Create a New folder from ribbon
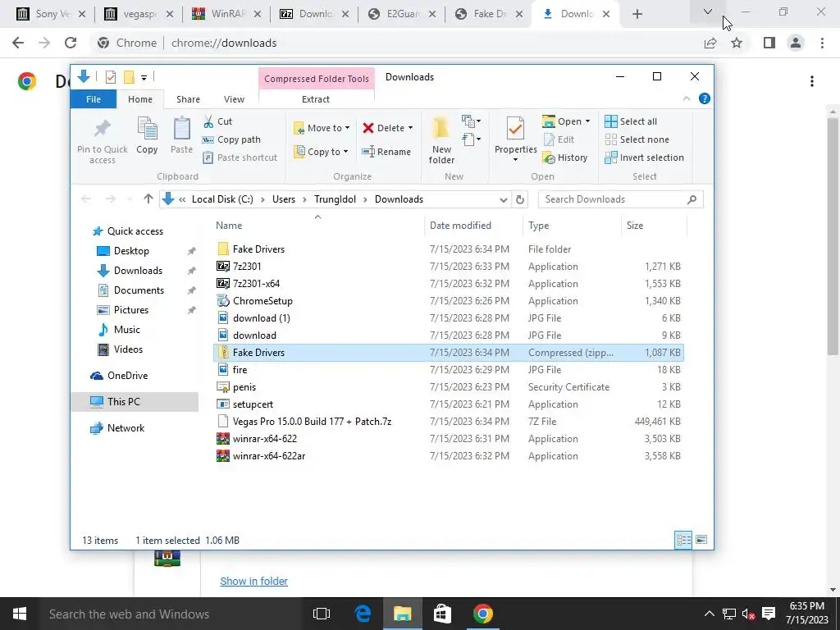This screenshot has width=840, height=630. click(x=441, y=139)
